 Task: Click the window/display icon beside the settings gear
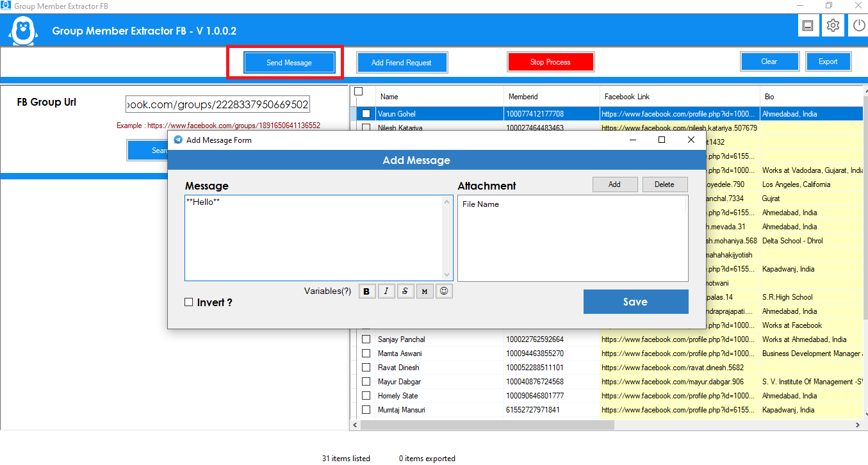click(808, 25)
